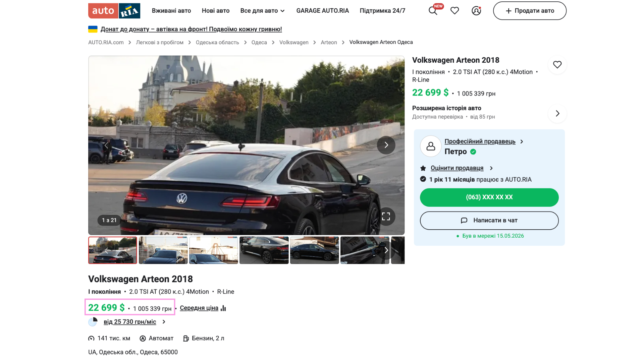Viewport: 644px width, 362px height.
Task: Click Автомат transmission text
Action: point(161,339)
